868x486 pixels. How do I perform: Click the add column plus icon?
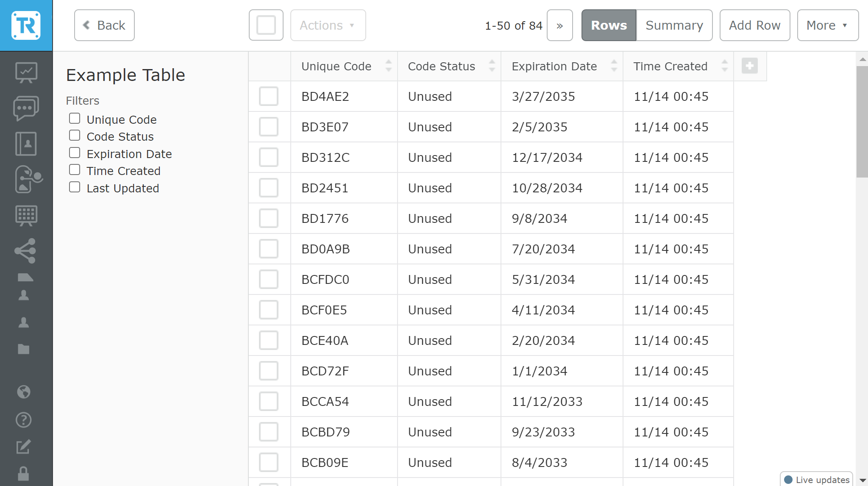[x=750, y=66]
